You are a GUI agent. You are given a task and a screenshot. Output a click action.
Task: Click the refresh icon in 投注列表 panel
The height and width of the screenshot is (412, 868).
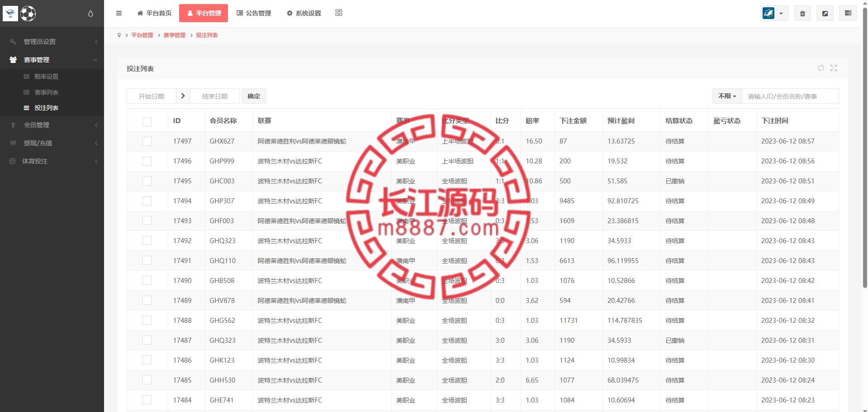click(821, 68)
